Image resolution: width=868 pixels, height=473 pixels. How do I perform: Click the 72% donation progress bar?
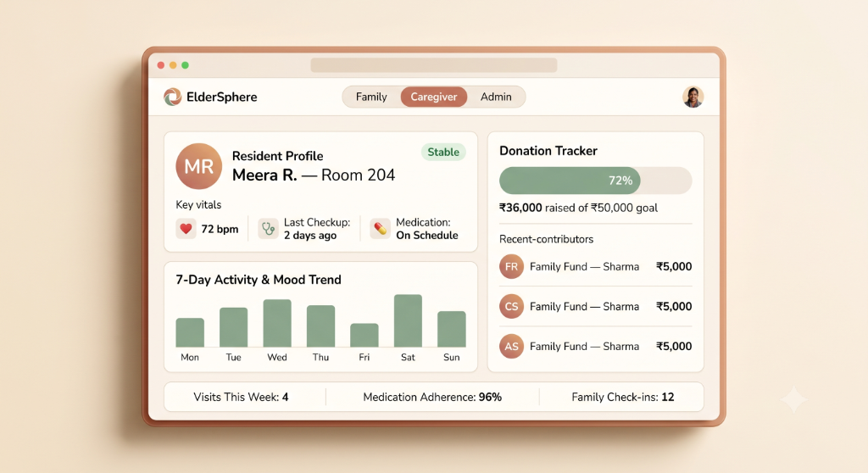[x=596, y=181]
